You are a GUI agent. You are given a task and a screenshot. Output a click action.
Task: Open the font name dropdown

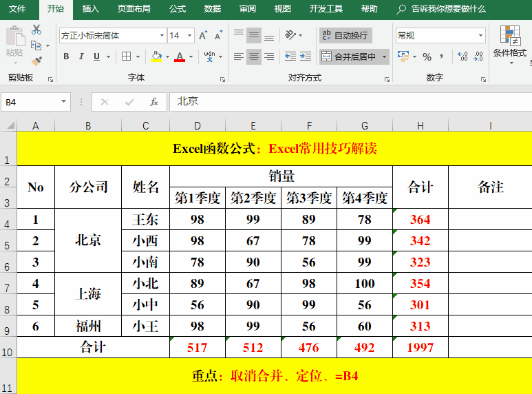162,35
